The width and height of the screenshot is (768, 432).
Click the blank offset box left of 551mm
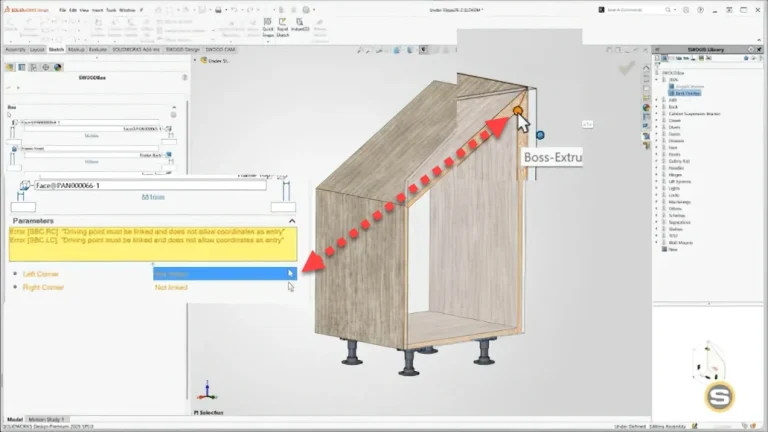[x=24, y=207]
